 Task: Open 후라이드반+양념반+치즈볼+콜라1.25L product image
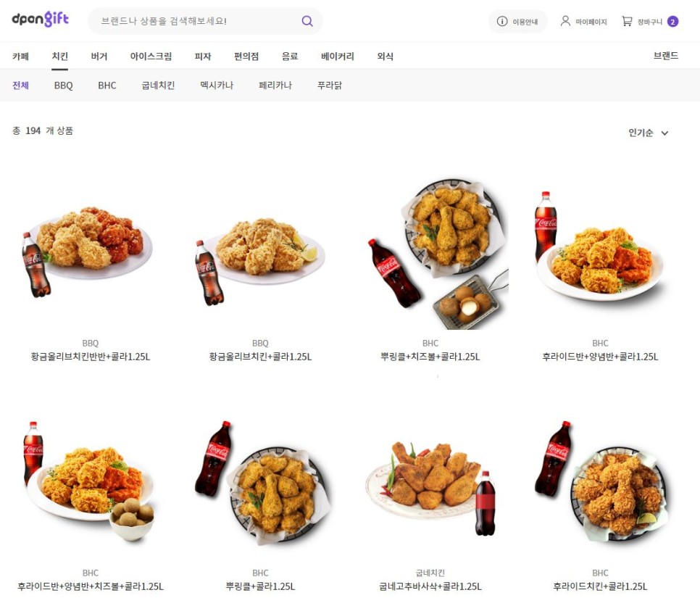click(90, 481)
